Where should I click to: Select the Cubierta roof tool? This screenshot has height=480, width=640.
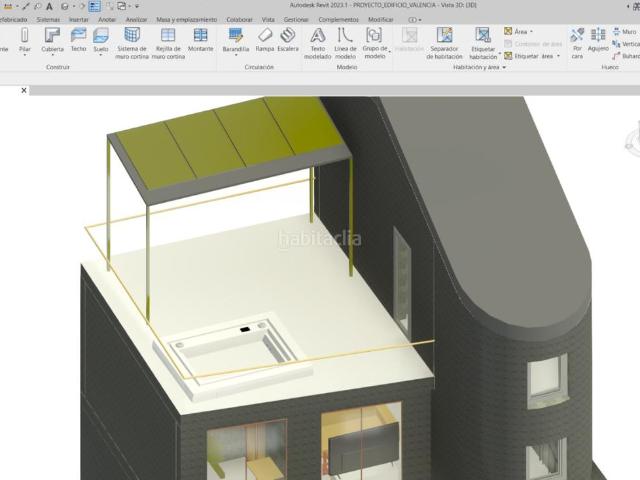tap(52, 40)
